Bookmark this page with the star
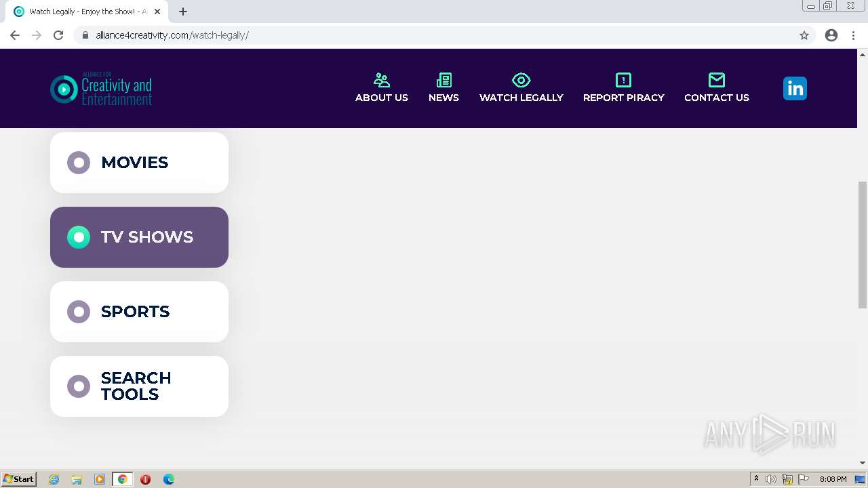The width and height of the screenshot is (868, 488). [x=804, y=35]
